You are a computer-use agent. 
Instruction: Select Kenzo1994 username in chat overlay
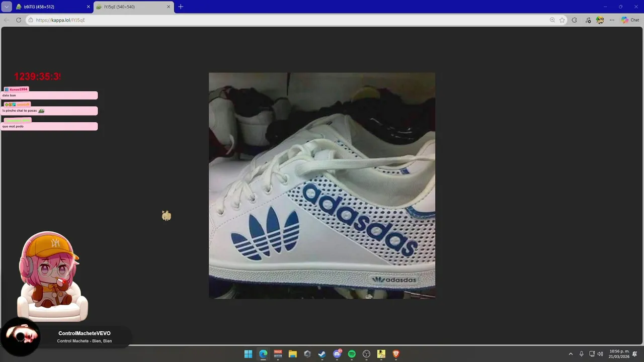tap(18, 89)
